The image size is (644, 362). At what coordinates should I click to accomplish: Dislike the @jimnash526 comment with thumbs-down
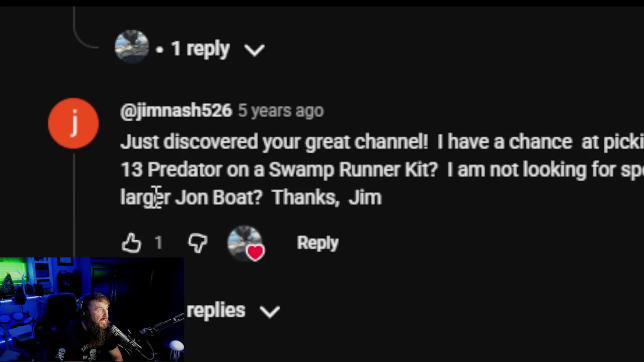[198, 243]
